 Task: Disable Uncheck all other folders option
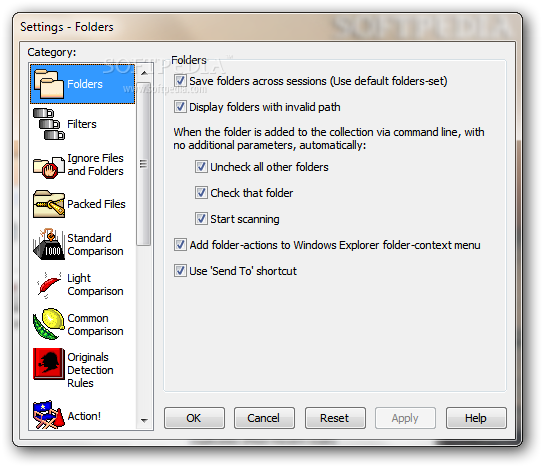(x=201, y=167)
